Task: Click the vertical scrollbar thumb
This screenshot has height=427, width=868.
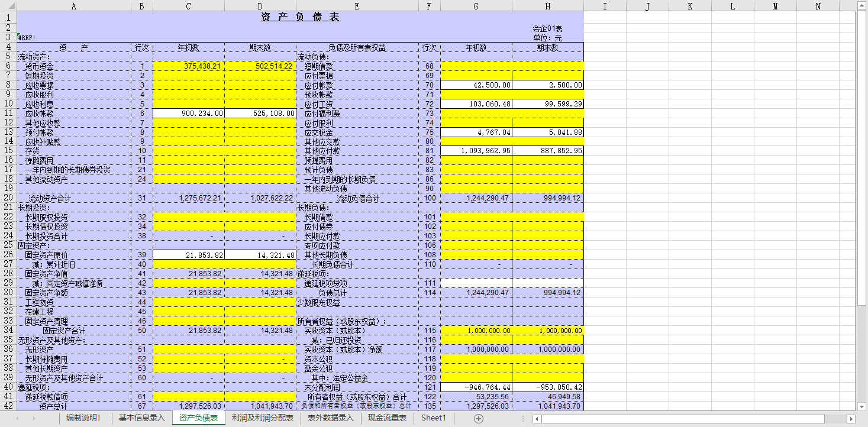Action: 861,158
